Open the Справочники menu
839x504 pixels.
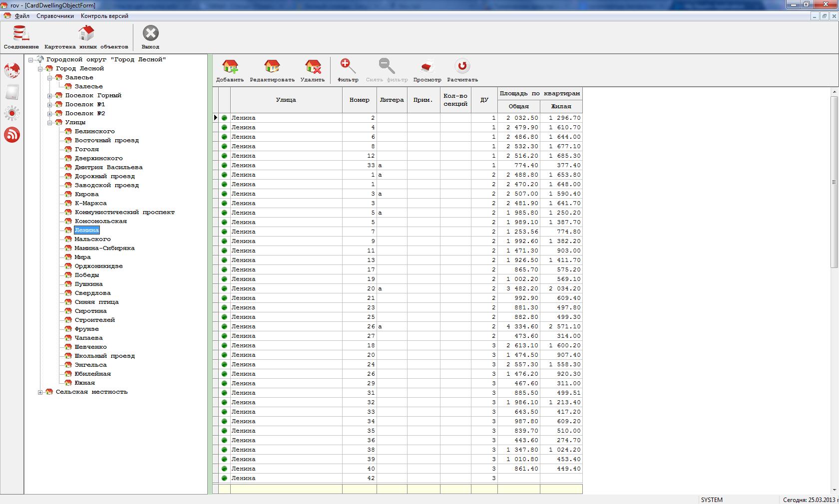pyautogui.click(x=55, y=16)
